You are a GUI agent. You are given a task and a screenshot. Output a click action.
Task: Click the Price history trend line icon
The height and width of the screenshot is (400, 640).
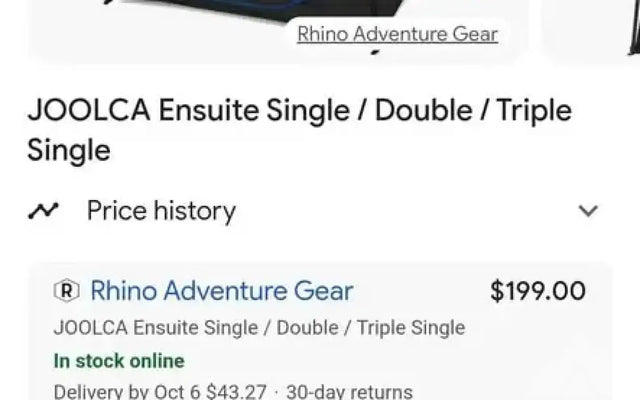[x=43, y=211]
